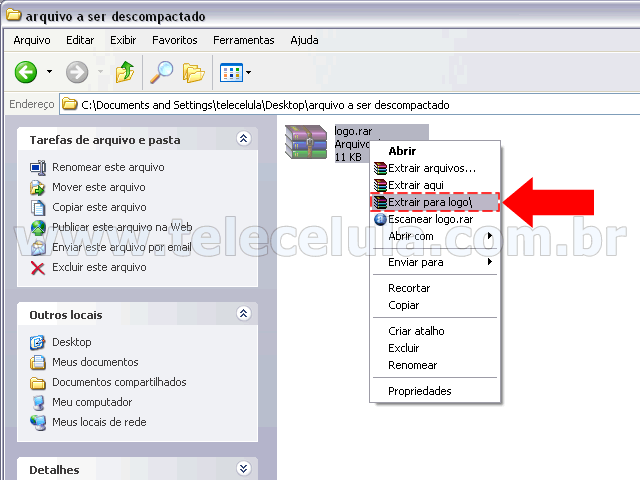
Task: Click Enviar este arquivo por email link
Action: [x=122, y=247]
